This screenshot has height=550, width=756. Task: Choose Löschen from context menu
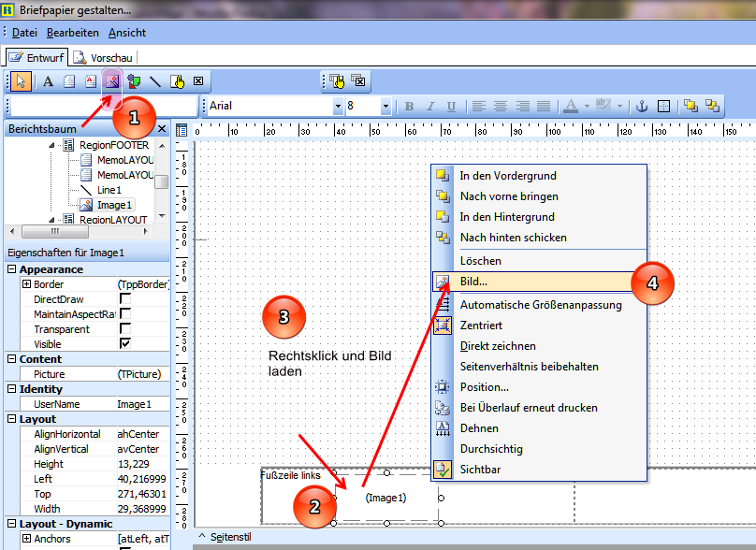click(x=539, y=261)
